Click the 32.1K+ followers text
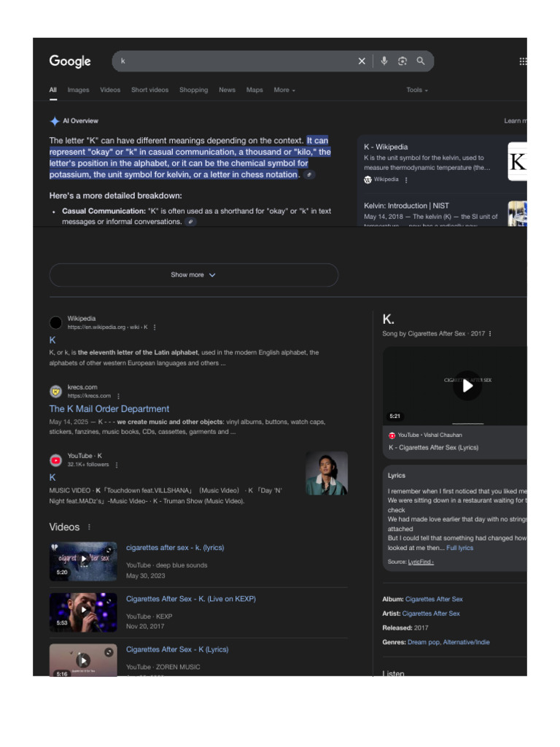The image size is (560, 747). coord(88,465)
